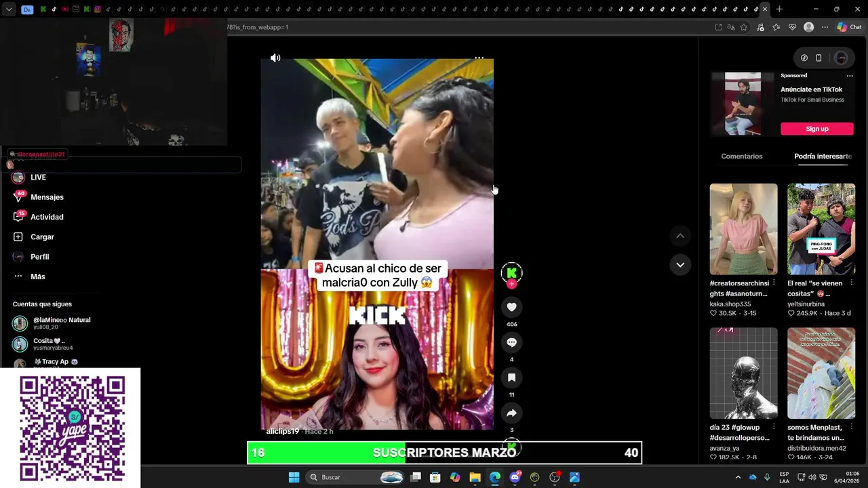Viewport: 868px width, 488px height.
Task: Open the #creatorsearchinsights video thumbnail
Action: point(743,228)
